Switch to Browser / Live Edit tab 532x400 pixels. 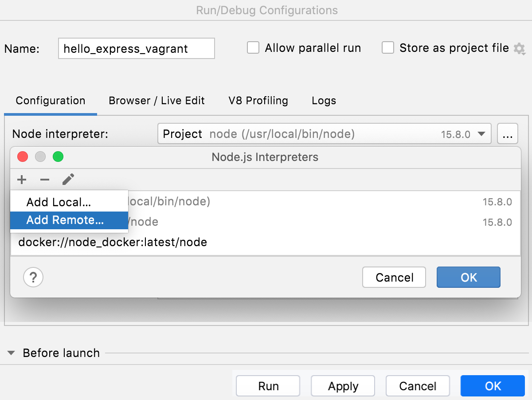pyautogui.click(x=156, y=101)
